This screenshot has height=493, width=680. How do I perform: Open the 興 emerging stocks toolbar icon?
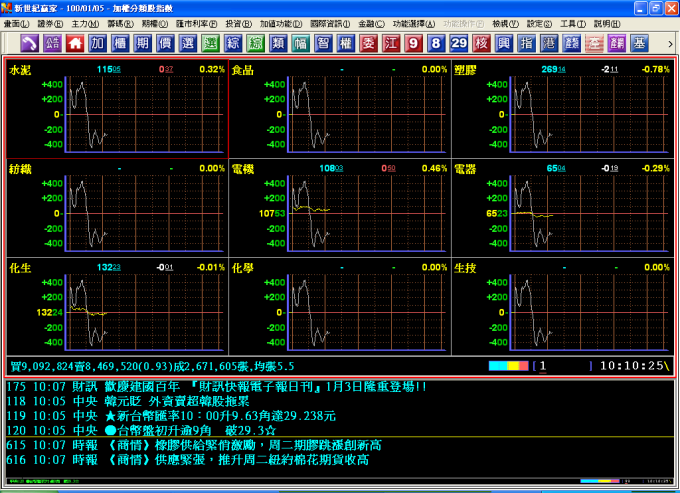[504, 43]
